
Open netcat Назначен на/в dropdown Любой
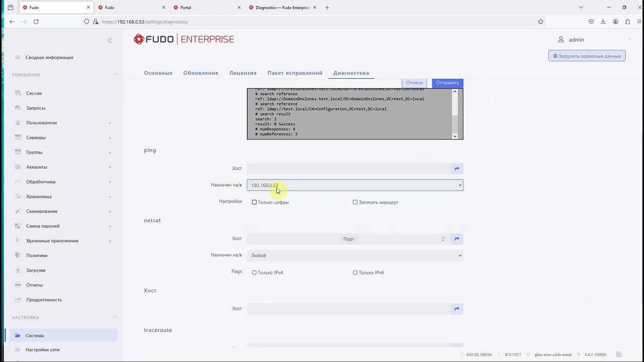click(355, 255)
